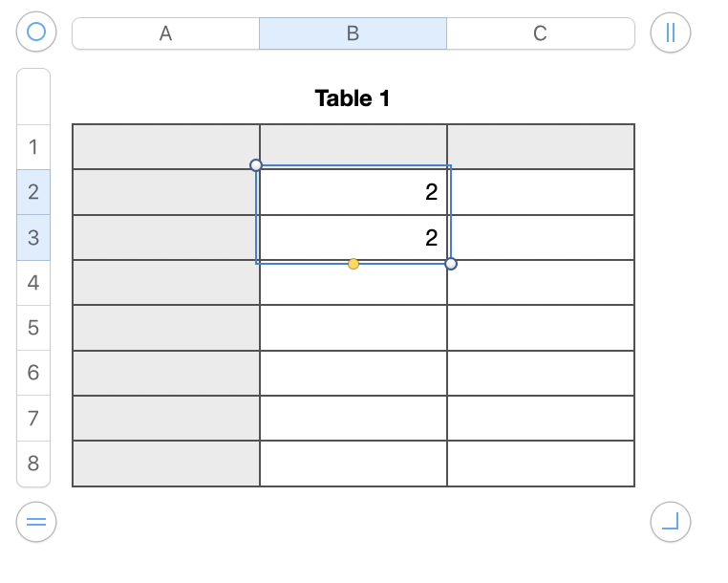Select row 1 header
728x583 pixels.
point(33,147)
